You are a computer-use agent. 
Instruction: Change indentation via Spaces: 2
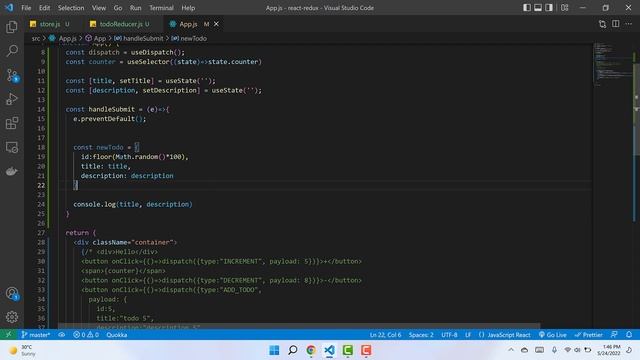421,335
